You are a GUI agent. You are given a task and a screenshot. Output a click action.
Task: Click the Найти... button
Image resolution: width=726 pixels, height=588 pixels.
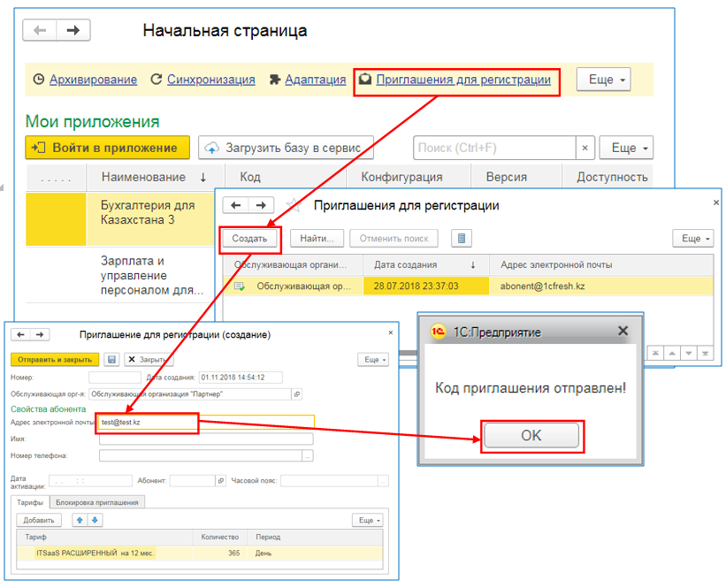pos(317,239)
